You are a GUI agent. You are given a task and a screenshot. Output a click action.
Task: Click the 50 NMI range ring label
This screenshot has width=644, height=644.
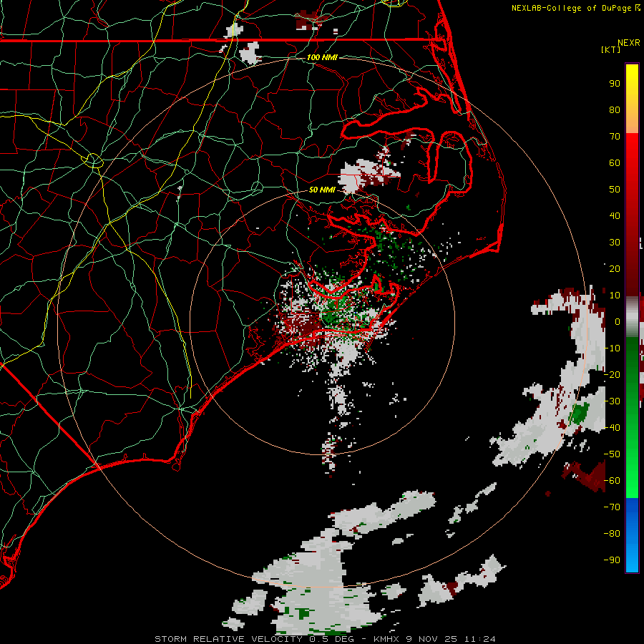(x=322, y=190)
